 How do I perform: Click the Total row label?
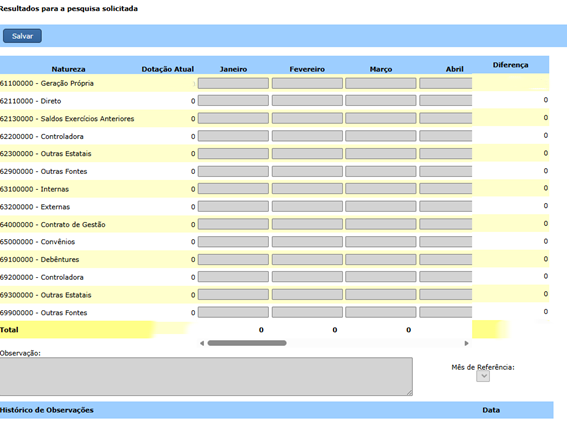pos(9,330)
